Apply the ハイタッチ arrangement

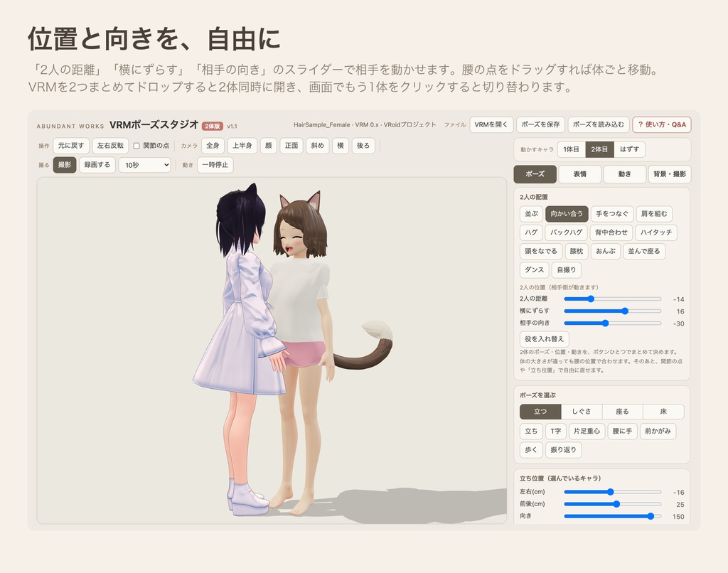pyautogui.click(x=656, y=232)
